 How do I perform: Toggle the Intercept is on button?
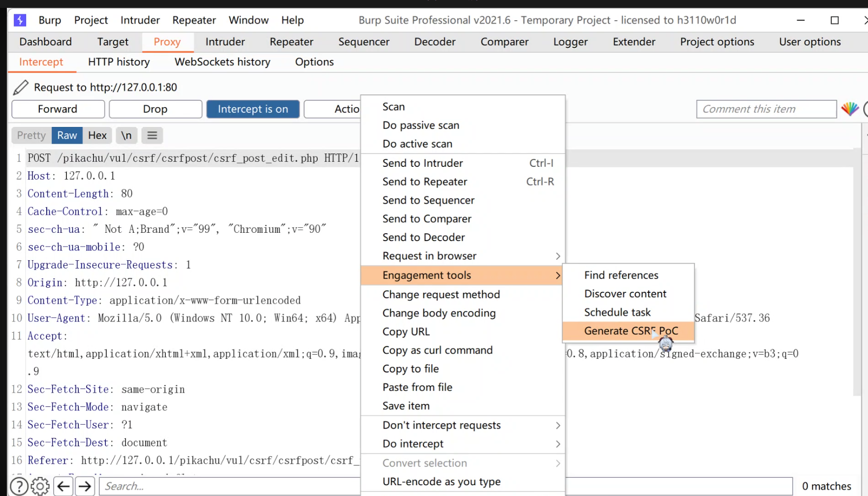[x=253, y=109]
